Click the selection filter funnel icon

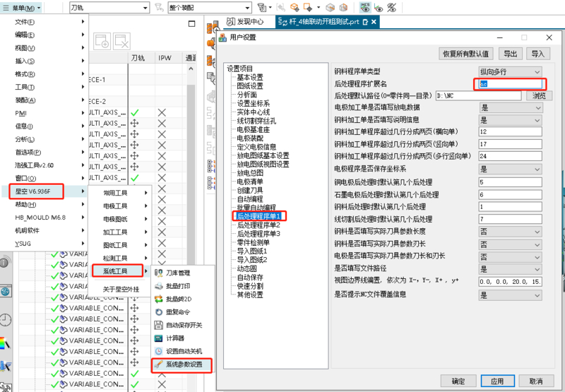tap(159, 8)
